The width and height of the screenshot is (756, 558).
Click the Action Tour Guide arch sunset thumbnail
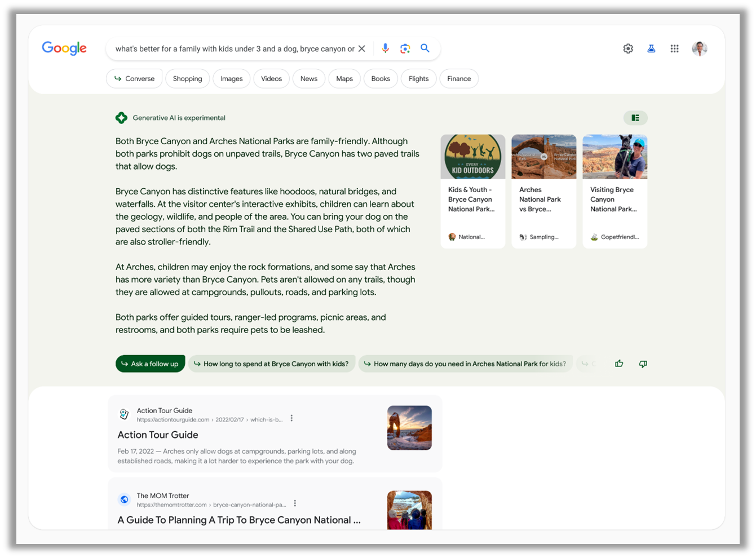(x=409, y=428)
